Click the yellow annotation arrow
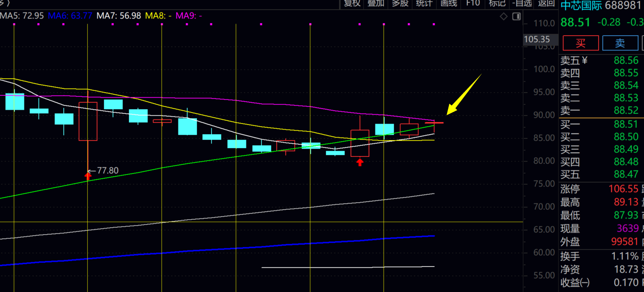 pos(464,94)
